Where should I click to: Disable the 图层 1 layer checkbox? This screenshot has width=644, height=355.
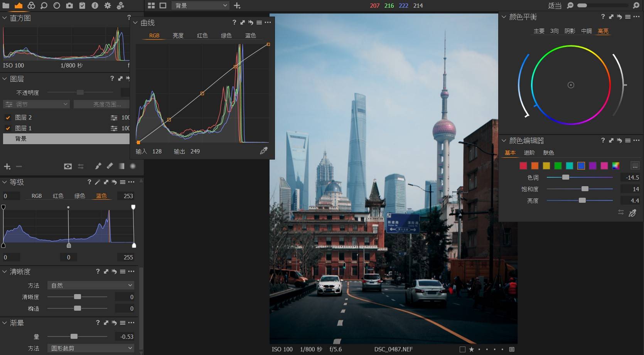tap(8, 128)
